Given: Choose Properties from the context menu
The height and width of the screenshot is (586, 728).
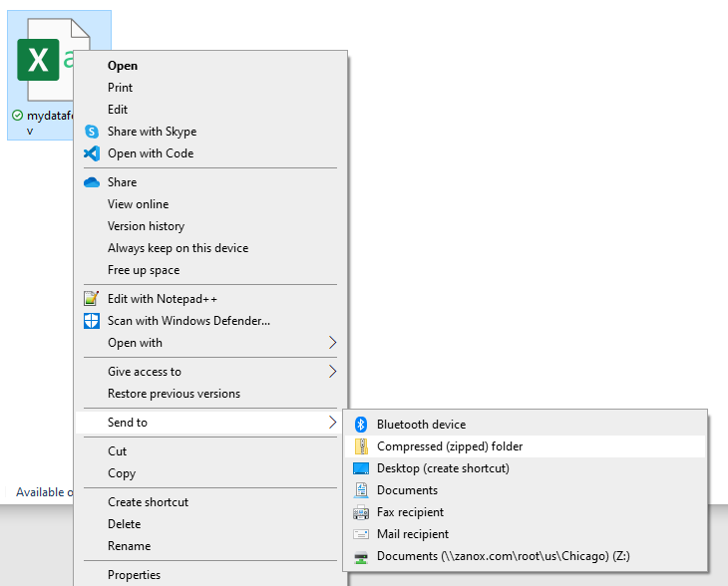Looking at the screenshot, I should (134, 575).
